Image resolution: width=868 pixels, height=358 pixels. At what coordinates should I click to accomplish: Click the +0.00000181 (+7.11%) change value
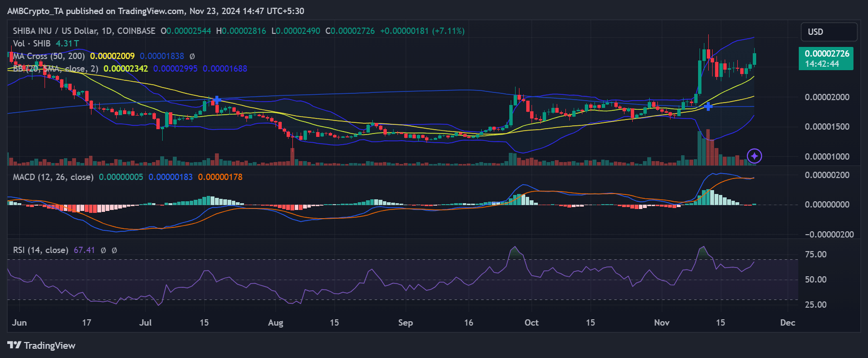pos(422,31)
